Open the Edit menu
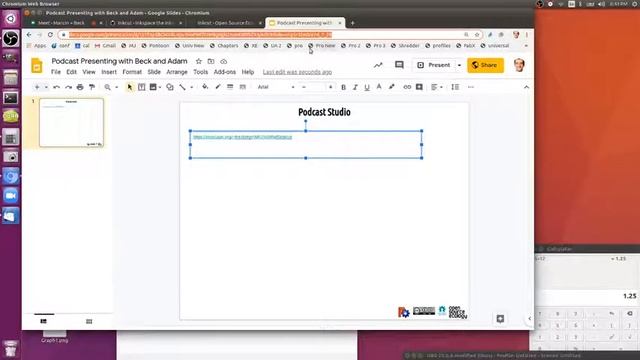The height and width of the screenshot is (360, 640). pyautogui.click(x=71, y=72)
